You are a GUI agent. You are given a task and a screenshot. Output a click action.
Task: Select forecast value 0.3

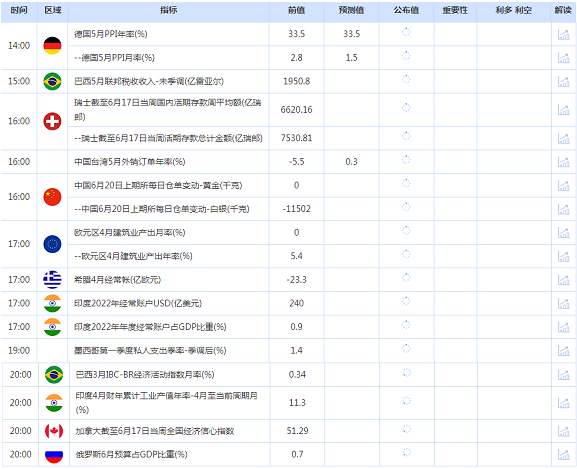pyautogui.click(x=351, y=162)
